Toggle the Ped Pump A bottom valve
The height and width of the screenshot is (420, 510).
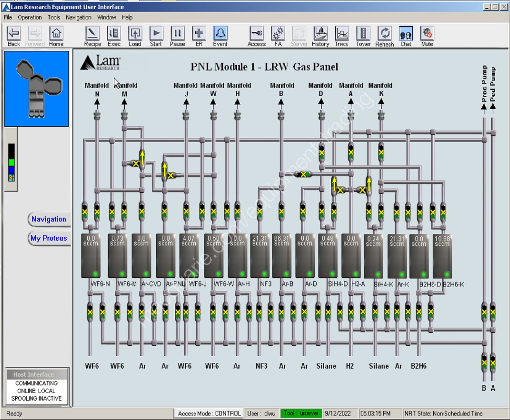coord(493,362)
